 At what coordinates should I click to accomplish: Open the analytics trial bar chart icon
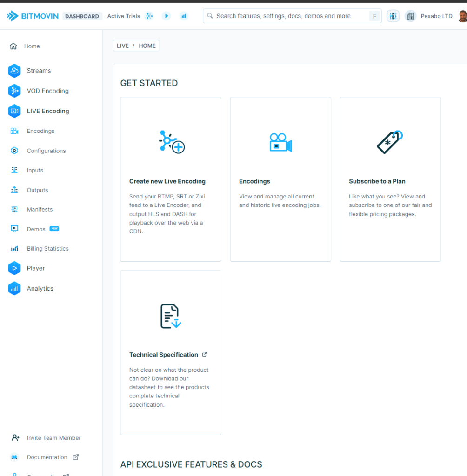point(184,16)
